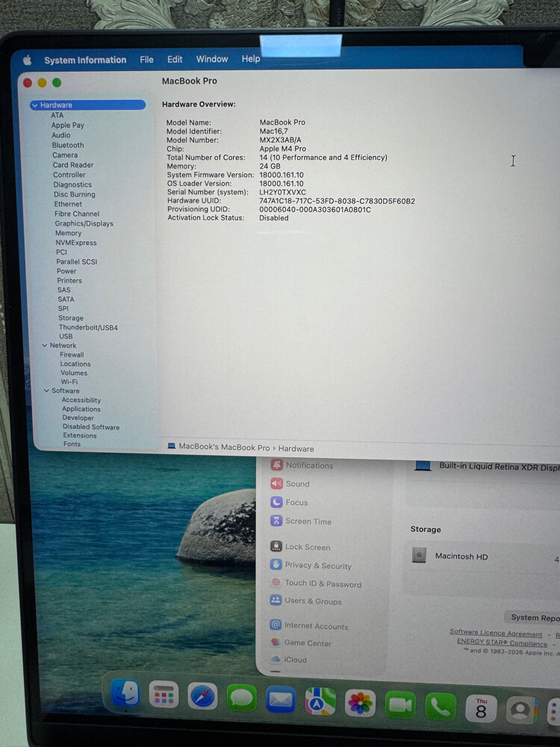
Task: Open Privacy & Security in System Settings
Action: (x=311, y=565)
